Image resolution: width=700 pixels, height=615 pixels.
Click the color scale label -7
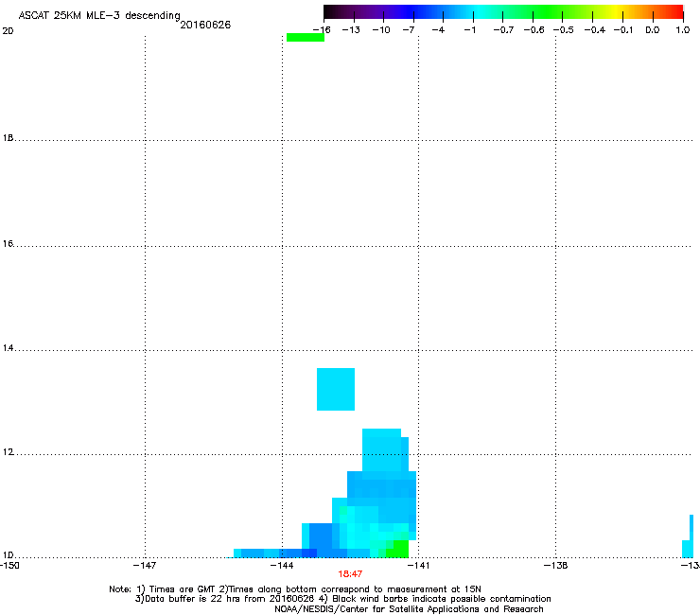[x=409, y=30]
